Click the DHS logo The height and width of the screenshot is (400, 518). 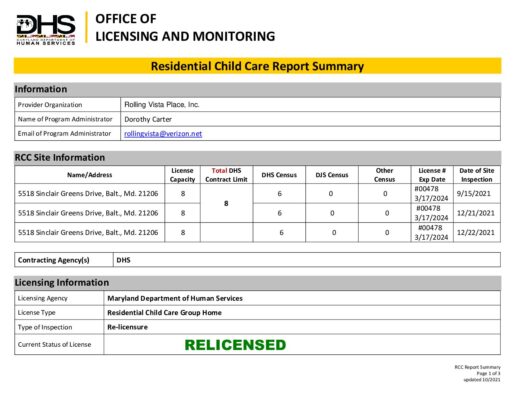[x=46, y=30]
